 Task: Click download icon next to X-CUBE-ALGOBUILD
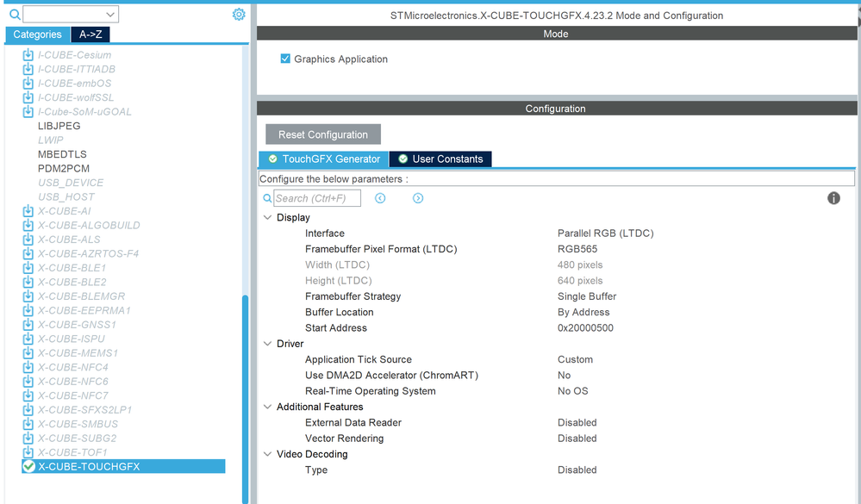tap(28, 226)
